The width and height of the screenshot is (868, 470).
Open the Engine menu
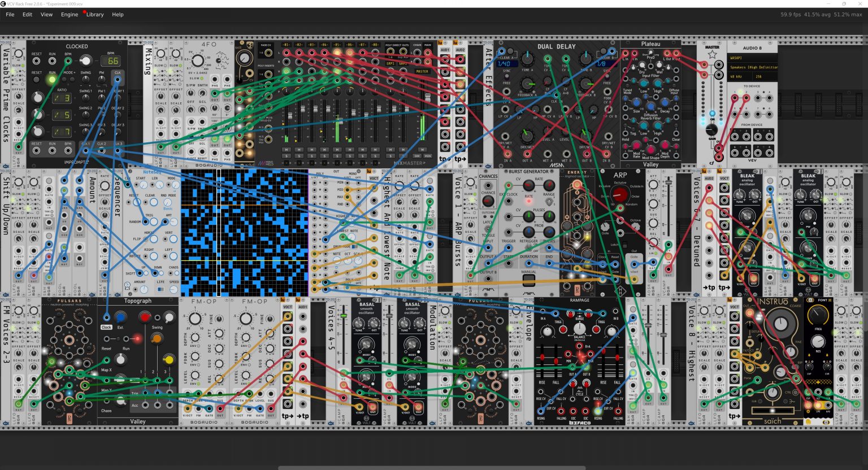tap(70, 15)
